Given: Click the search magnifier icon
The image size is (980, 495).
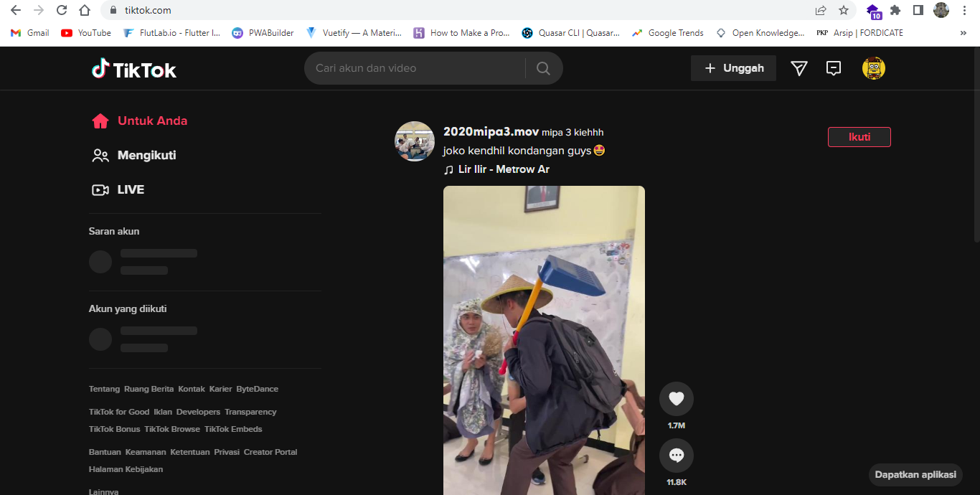Looking at the screenshot, I should pyautogui.click(x=543, y=67).
